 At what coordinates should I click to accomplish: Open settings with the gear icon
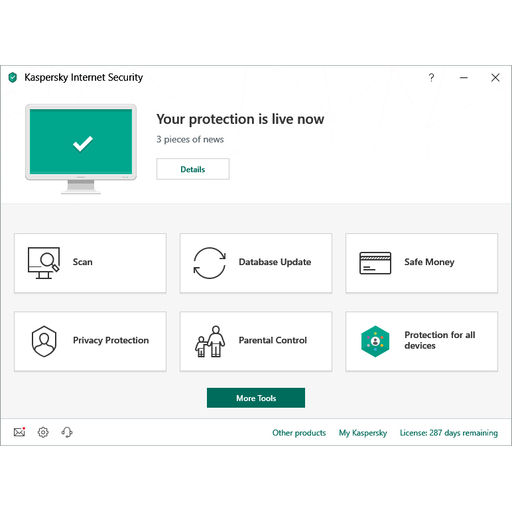tap(43, 432)
